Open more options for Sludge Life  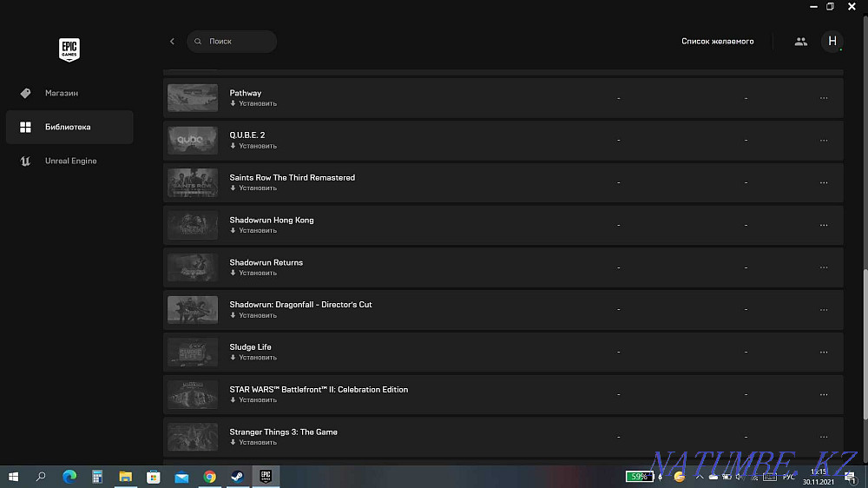(x=824, y=353)
